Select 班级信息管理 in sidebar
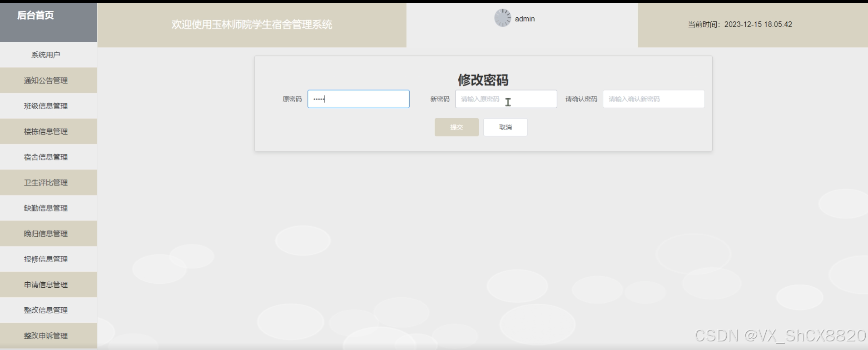Viewport: 868px width, 350px height. pyautogui.click(x=48, y=106)
